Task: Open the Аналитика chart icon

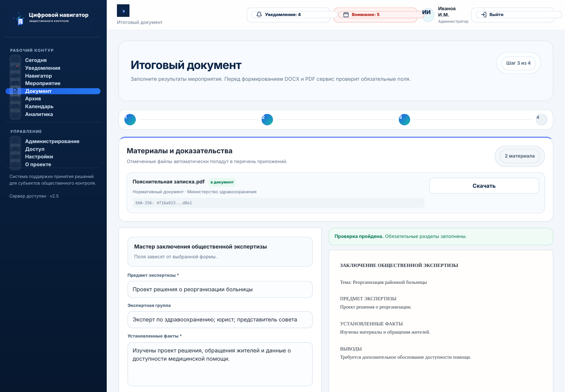Action: tap(15, 114)
